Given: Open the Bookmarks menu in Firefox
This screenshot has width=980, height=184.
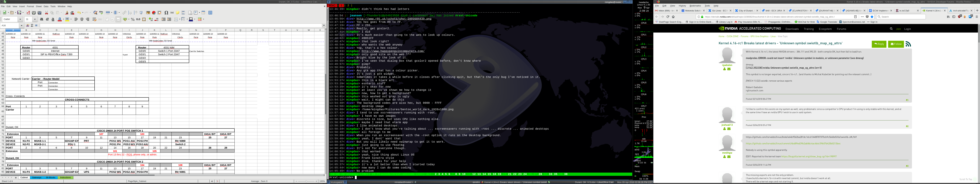Looking at the screenshot, I should 695,6.
